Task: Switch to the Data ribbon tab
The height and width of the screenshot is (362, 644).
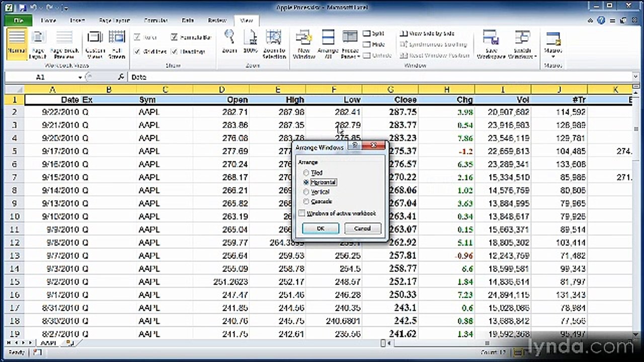Action: coord(188,21)
